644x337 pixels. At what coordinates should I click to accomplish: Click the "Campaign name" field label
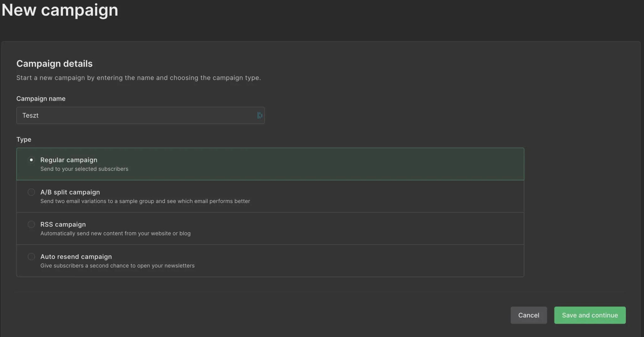[x=41, y=99]
